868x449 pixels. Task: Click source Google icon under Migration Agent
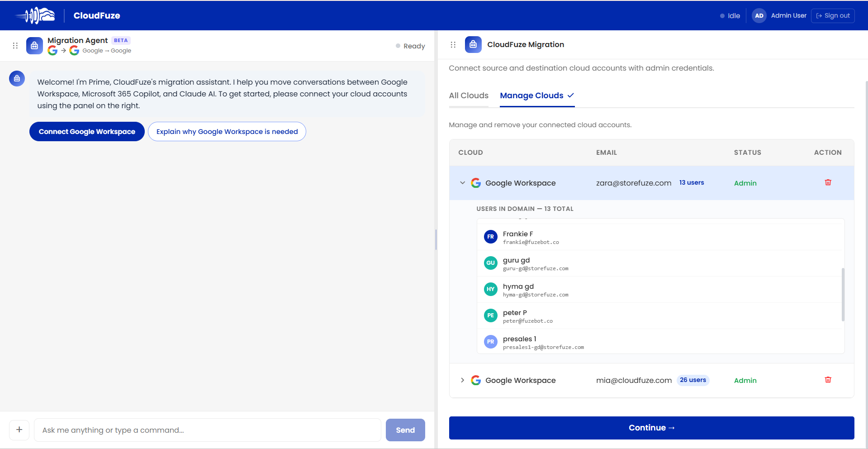click(x=52, y=51)
